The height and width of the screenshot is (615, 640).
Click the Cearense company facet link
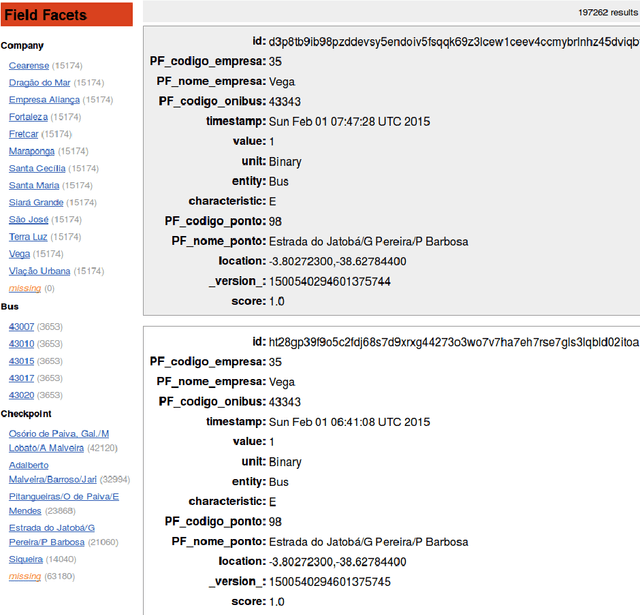coord(28,65)
